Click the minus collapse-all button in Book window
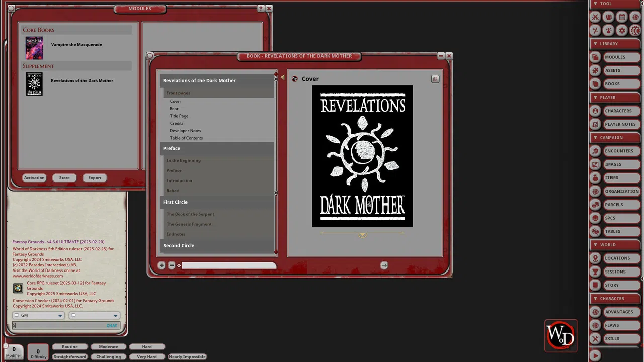 (x=172, y=265)
